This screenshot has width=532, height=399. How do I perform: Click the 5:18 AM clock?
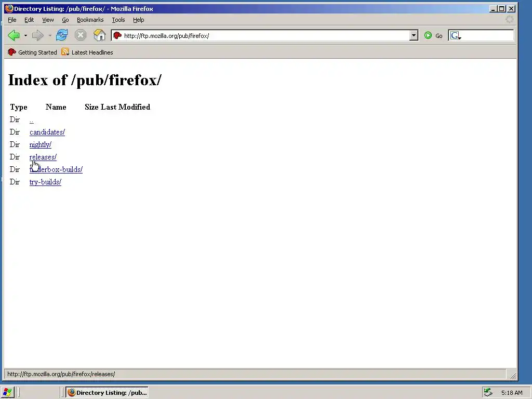pyautogui.click(x=512, y=393)
